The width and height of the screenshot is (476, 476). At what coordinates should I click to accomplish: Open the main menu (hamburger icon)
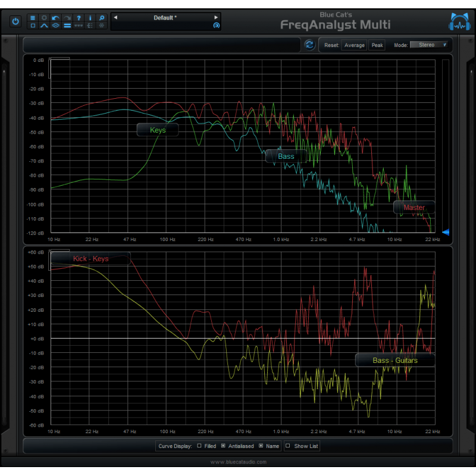(33, 17)
